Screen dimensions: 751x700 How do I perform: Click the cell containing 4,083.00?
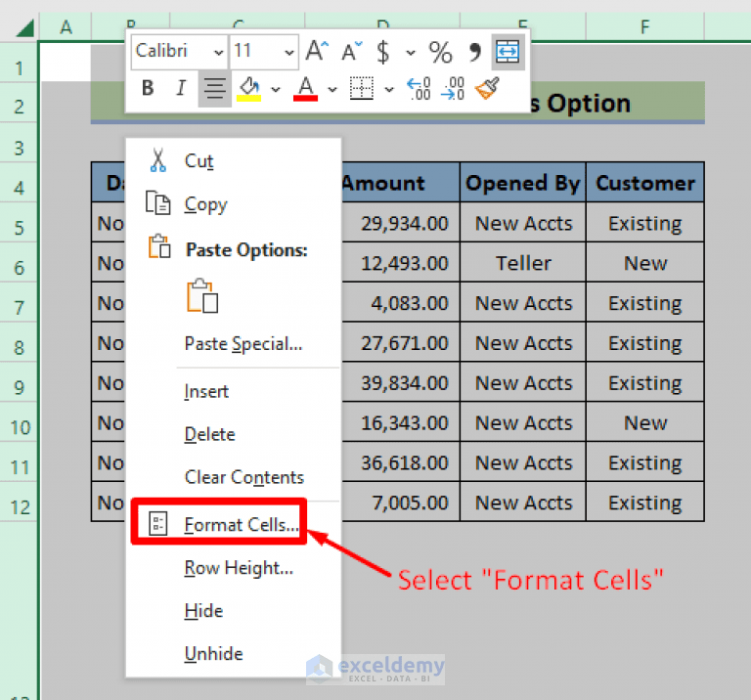pyautogui.click(x=400, y=303)
